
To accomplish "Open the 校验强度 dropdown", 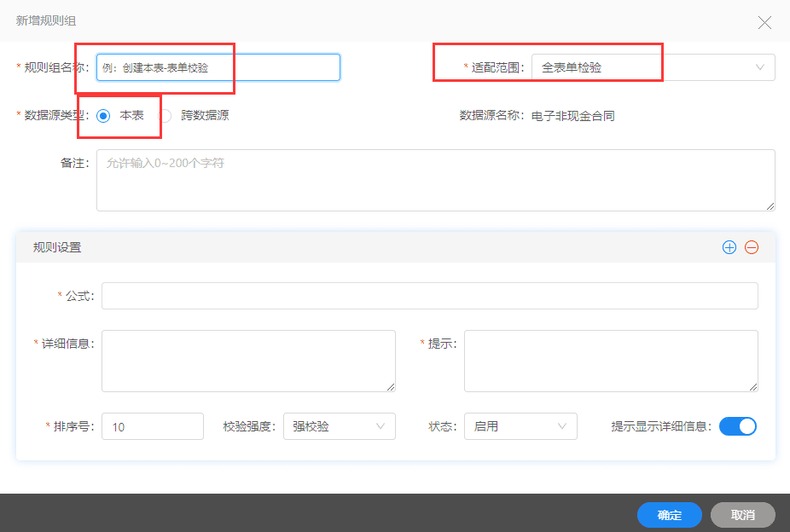I will click(339, 426).
